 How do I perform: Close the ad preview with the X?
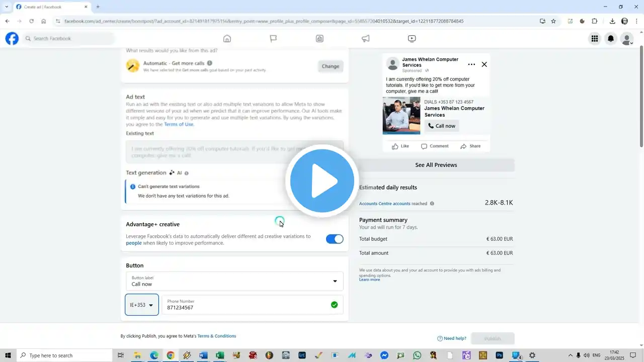point(485,64)
